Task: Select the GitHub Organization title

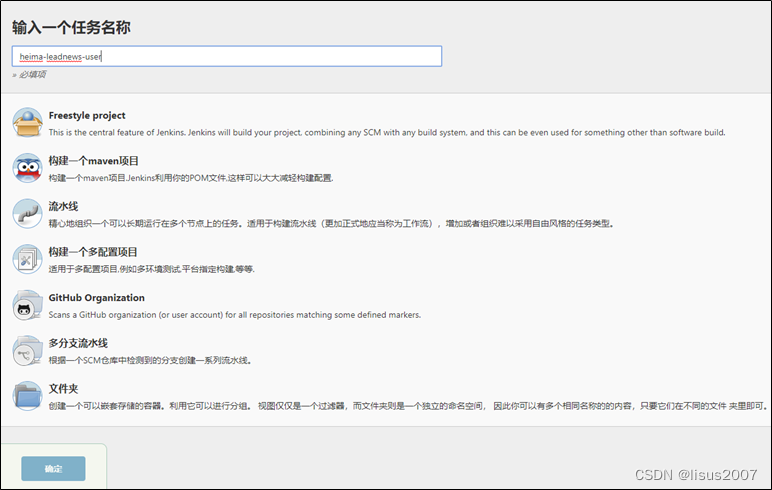Action: point(96,297)
